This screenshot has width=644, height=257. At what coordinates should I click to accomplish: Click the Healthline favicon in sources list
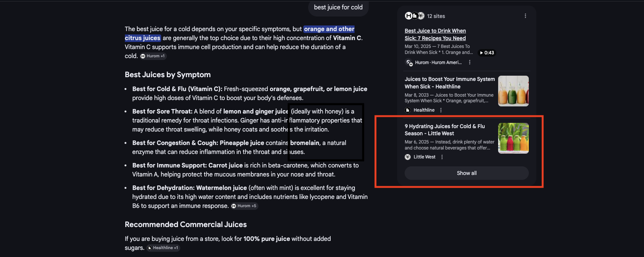[x=408, y=110]
